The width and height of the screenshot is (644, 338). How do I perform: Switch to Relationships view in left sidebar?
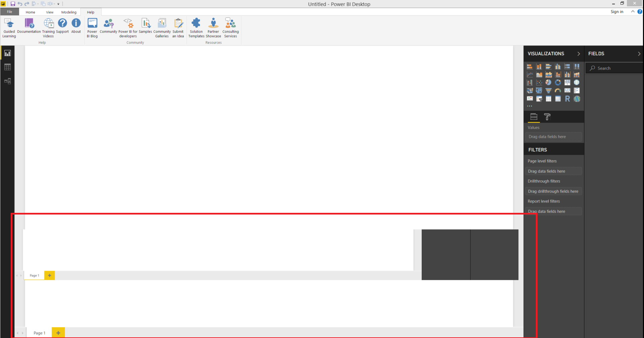[7, 81]
